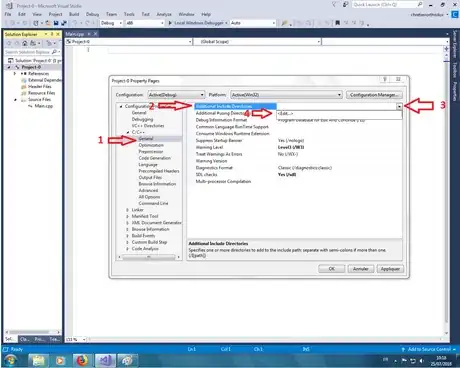Click the OK button
460x368 pixels.
[x=332, y=269]
